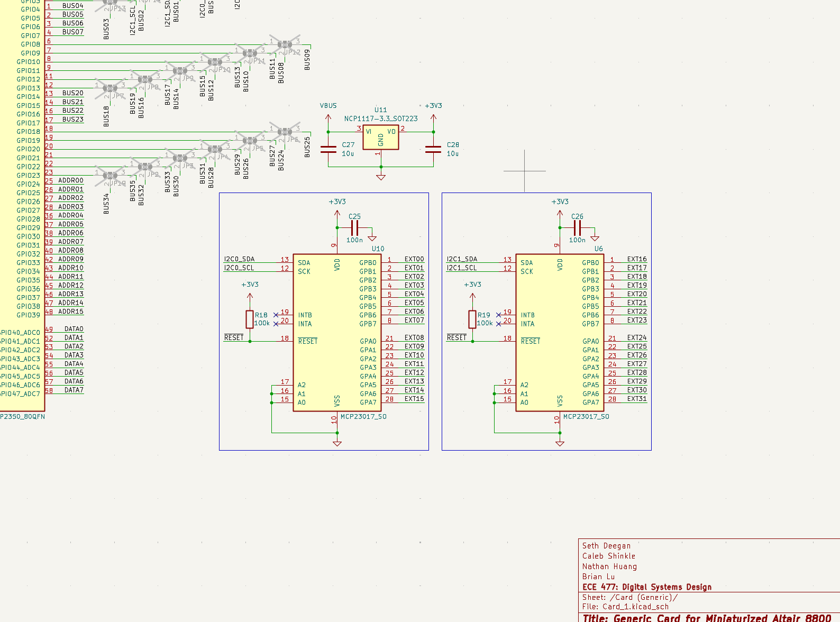Select the I2C1_SCL net label
Screen dimensions: 840x622
(462, 268)
